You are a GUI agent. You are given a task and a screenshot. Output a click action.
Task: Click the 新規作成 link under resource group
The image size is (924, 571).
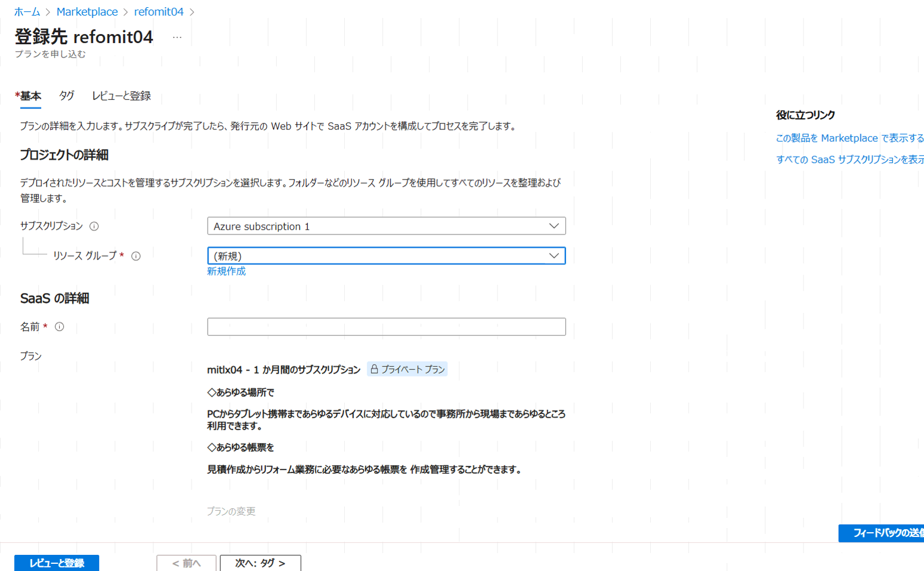[226, 271]
